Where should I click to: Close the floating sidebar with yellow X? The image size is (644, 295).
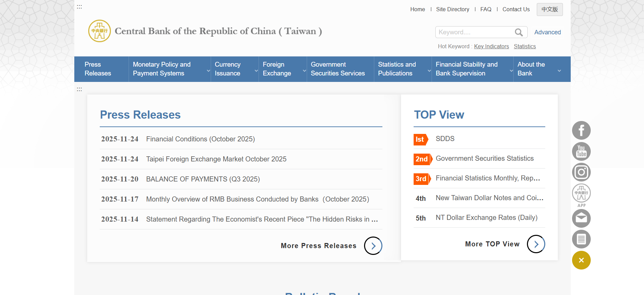pos(581,260)
